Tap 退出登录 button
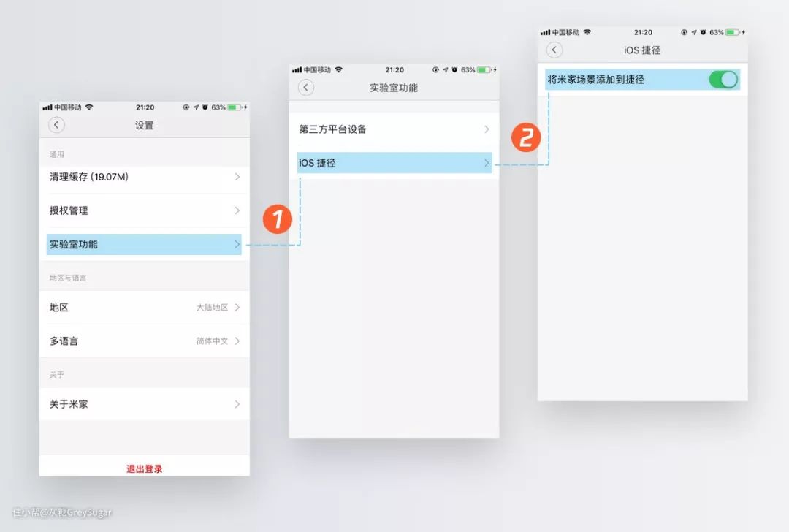Image resolution: width=789 pixels, height=532 pixels. (x=144, y=468)
